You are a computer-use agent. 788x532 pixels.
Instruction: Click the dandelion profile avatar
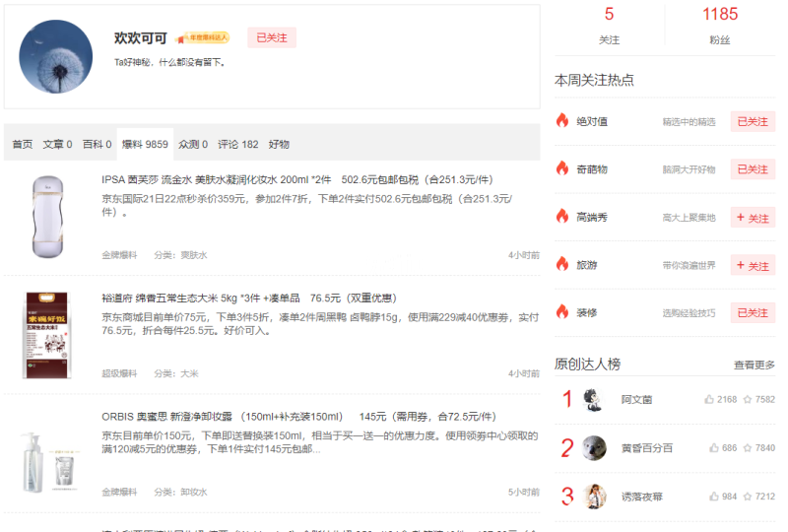coord(55,56)
